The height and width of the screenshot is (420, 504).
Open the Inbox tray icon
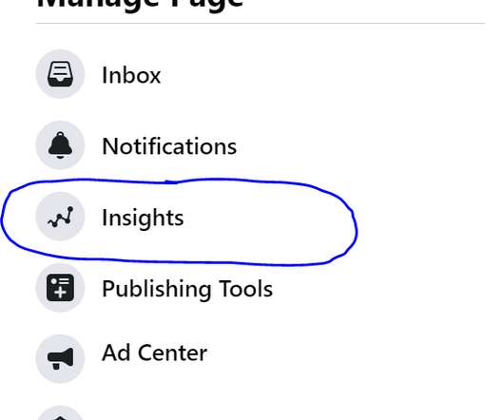pos(60,74)
